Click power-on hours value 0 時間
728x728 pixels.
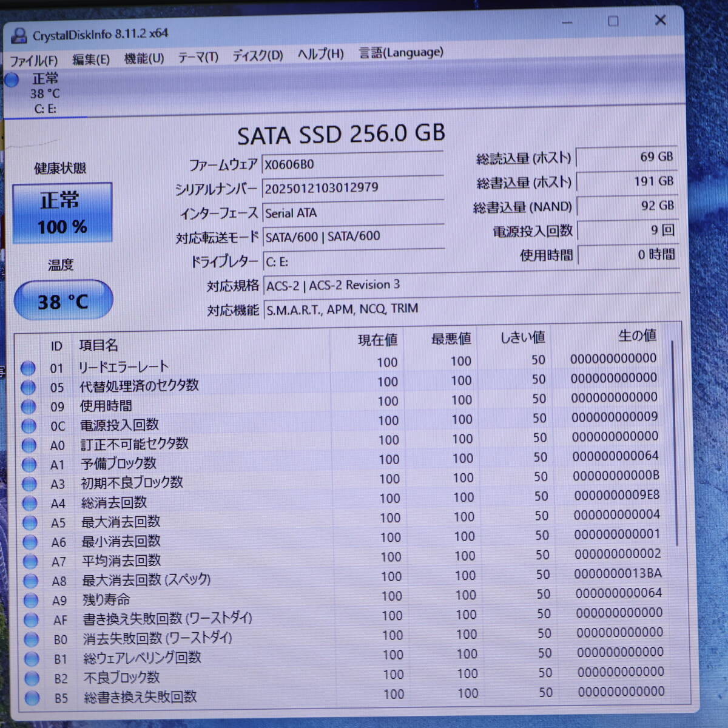pyautogui.click(x=629, y=255)
